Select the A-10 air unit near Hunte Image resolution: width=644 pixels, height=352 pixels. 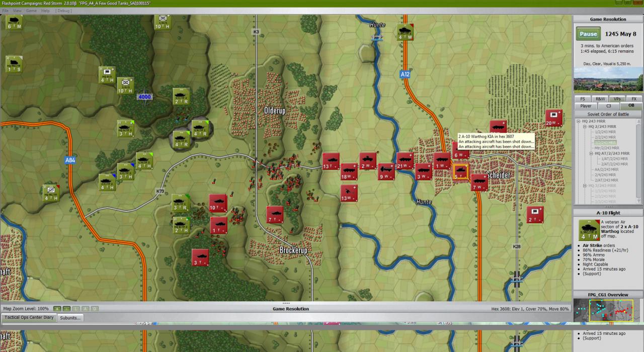pyautogui.click(x=405, y=32)
